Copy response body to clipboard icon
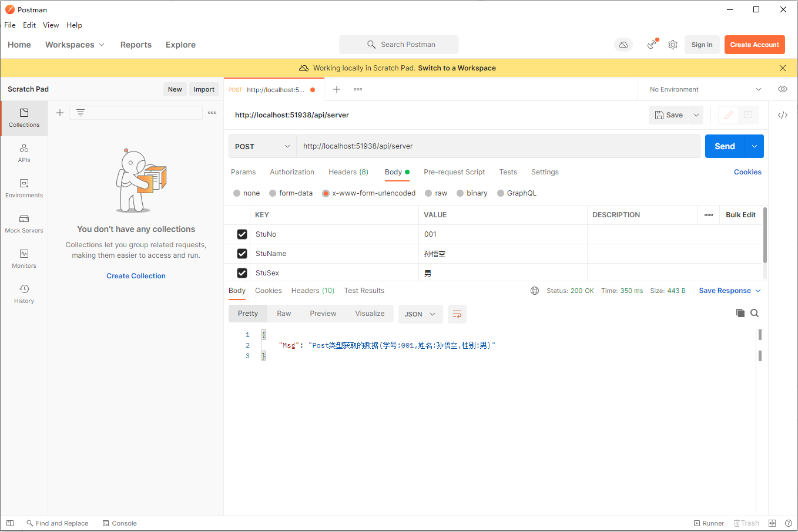Screen dimensions: 798x532 point(740,313)
